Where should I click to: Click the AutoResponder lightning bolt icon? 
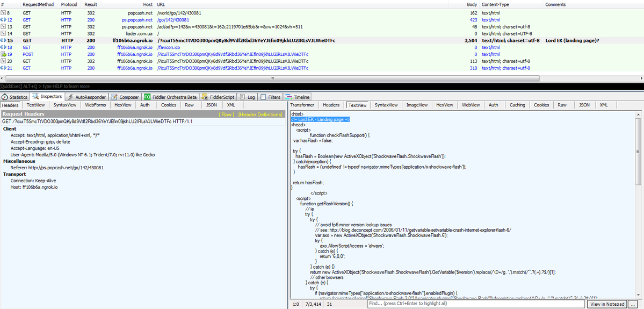tap(71, 97)
